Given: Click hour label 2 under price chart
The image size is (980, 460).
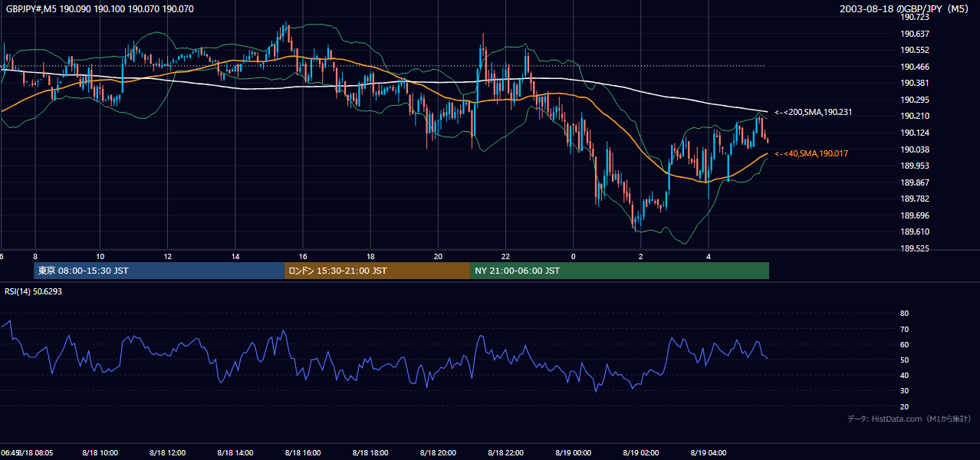Looking at the screenshot, I should 640,257.
